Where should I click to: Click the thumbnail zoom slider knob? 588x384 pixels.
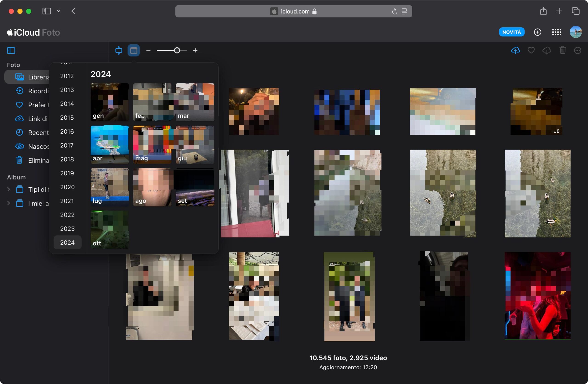point(177,50)
